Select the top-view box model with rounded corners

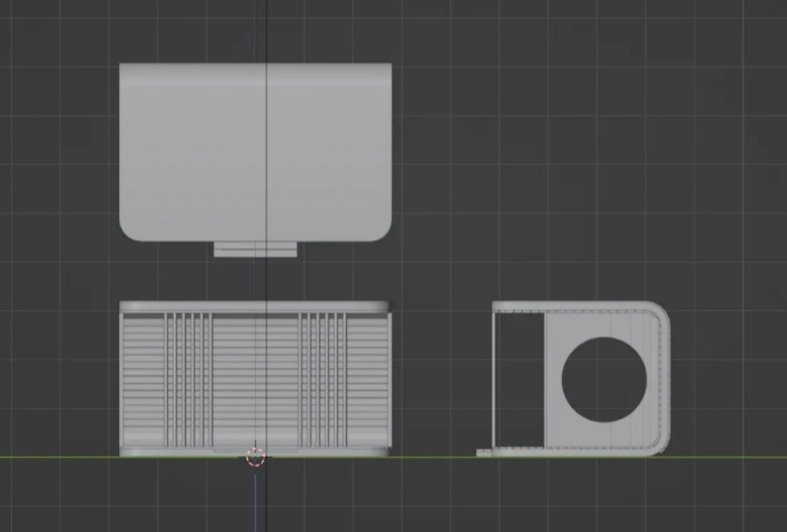[x=256, y=152]
